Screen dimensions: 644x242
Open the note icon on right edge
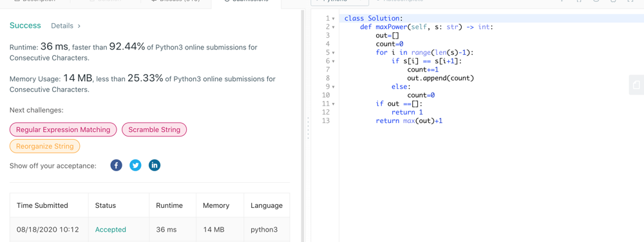pyautogui.click(x=636, y=85)
